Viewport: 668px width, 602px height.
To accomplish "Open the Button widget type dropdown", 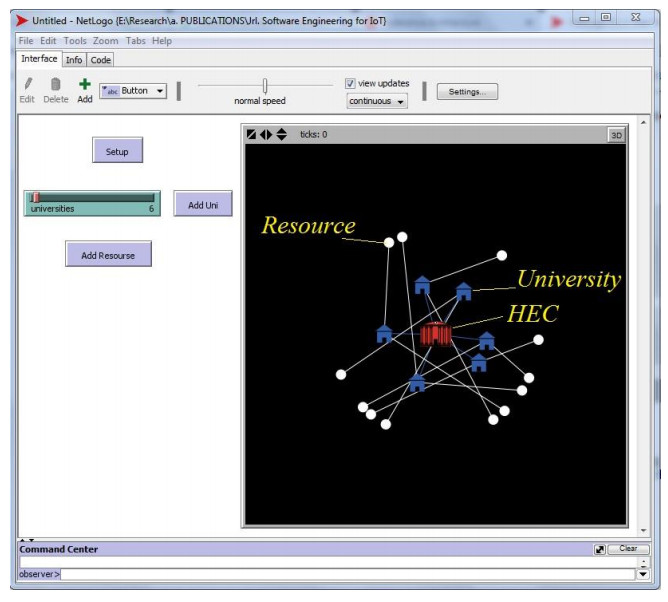I will click(x=133, y=91).
